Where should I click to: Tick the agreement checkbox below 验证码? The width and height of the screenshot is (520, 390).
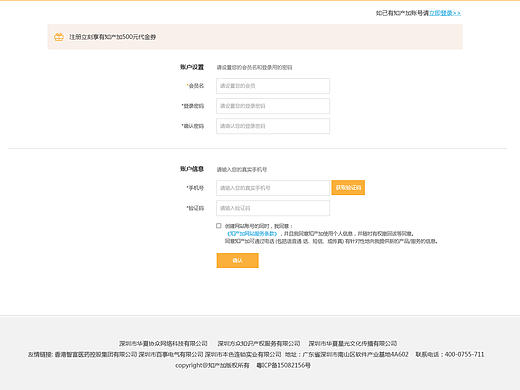click(219, 226)
